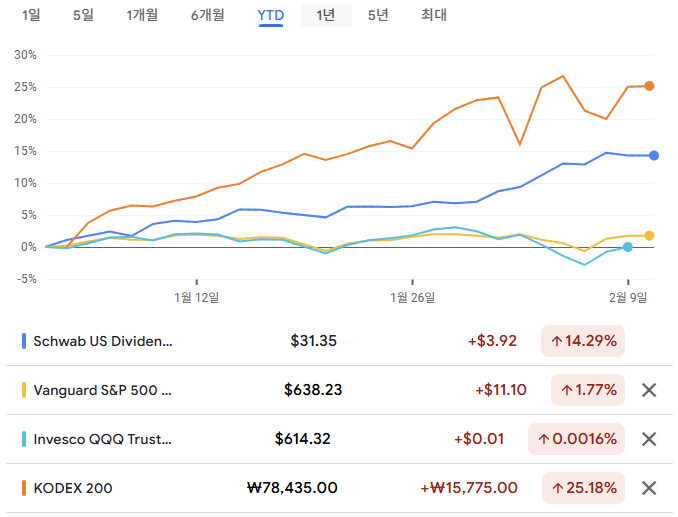Switch to the 1년 range tab
Image resolution: width=678 pixels, height=517 pixels.
coord(326,15)
